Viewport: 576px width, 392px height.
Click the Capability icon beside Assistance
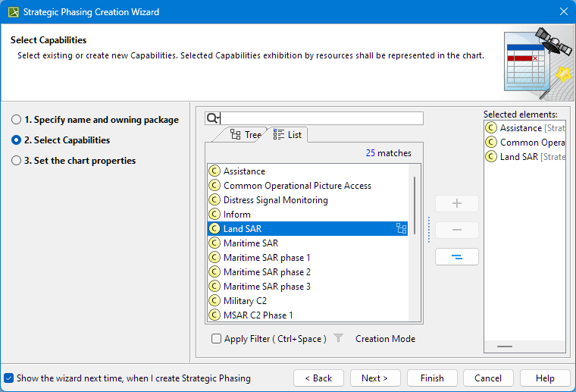(214, 171)
